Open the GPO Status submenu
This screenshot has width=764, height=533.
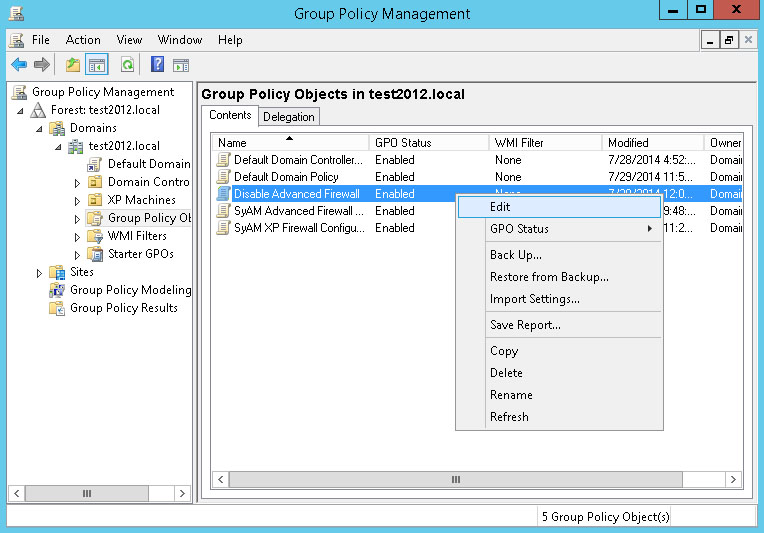point(519,229)
